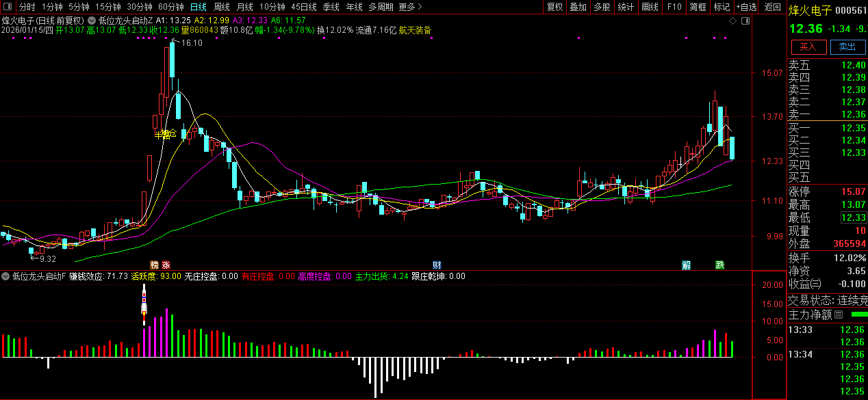This screenshot has width=868, height=400.
Task: Open the 主力净额 list icon
Action: pyautogui.click(x=839, y=315)
